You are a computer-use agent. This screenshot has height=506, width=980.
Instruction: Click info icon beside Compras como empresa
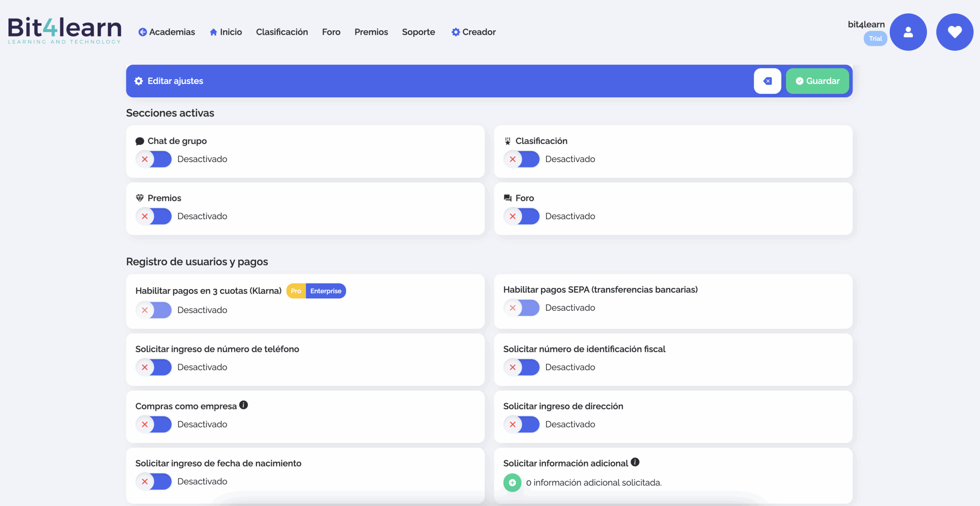point(243,405)
